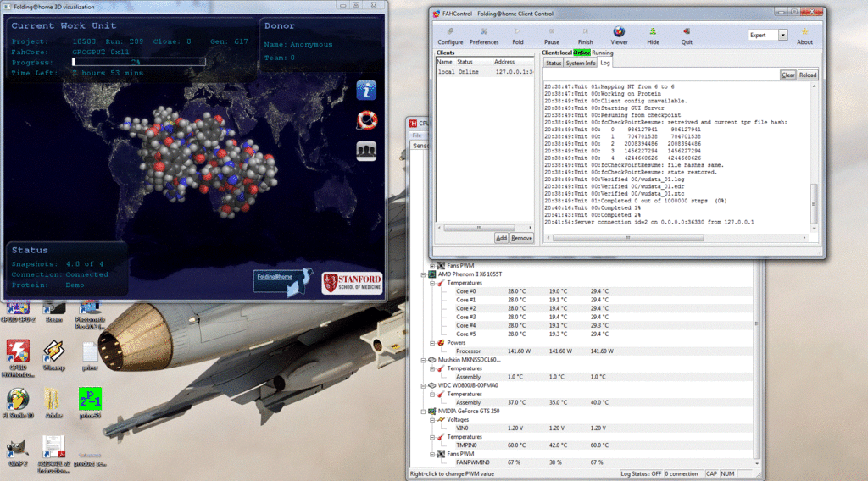
Task: Collapse the NVIDIA GeForce GTS 250 node
Action: click(x=424, y=412)
